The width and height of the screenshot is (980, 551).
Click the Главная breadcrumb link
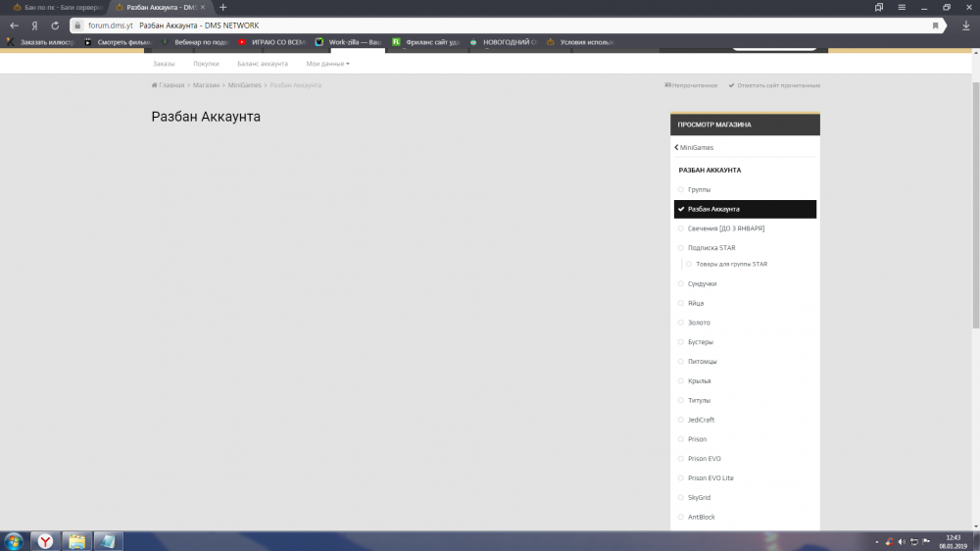pos(169,85)
